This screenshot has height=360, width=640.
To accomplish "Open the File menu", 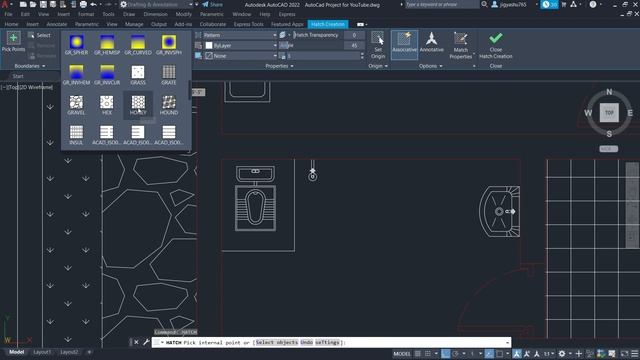I will coord(8,14).
